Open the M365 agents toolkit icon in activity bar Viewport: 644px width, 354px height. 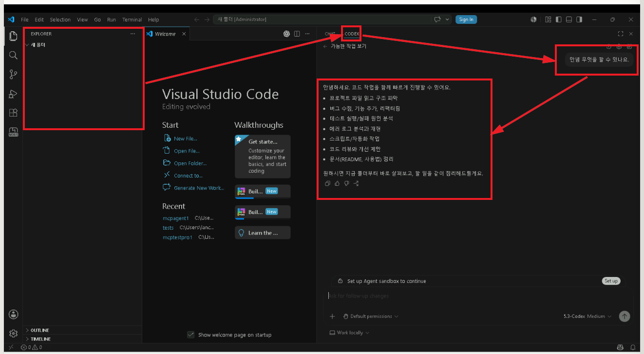coord(13,132)
